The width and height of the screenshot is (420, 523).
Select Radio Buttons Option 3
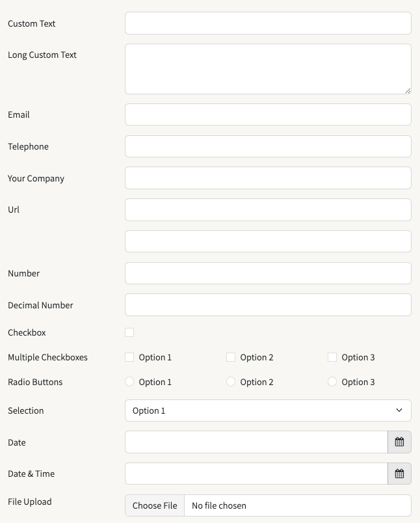[x=332, y=381]
